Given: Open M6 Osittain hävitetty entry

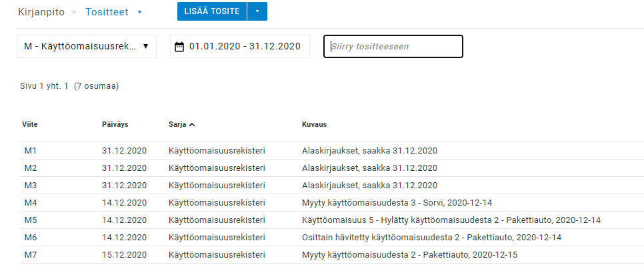Looking at the screenshot, I should tap(431, 237).
